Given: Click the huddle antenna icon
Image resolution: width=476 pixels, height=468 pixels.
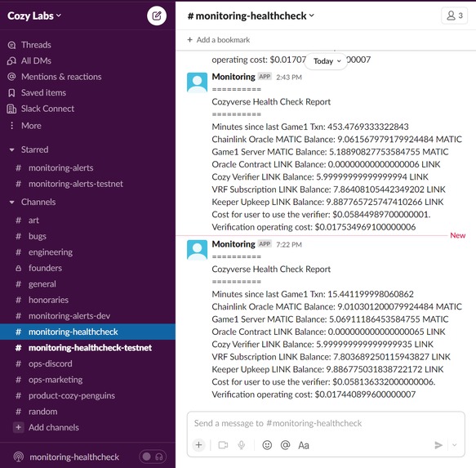Looking at the screenshot, I should [x=18, y=457].
